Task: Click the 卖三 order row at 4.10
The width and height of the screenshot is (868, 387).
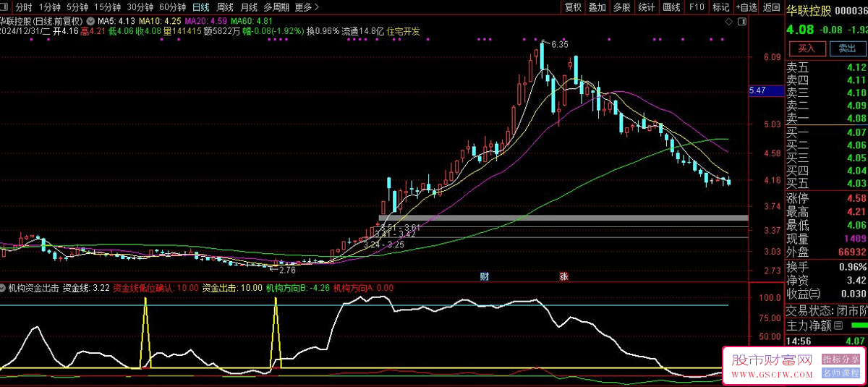Action: pyautogui.click(x=826, y=93)
